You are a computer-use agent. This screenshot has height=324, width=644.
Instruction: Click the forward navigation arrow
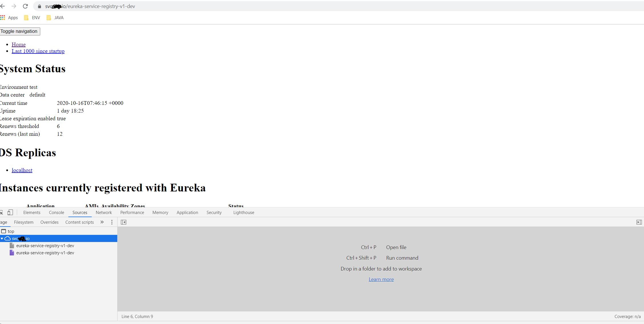(x=14, y=6)
